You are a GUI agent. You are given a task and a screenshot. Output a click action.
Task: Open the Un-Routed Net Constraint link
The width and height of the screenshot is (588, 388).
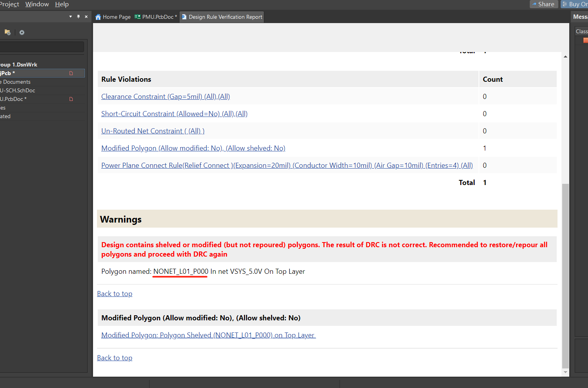click(x=153, y=131)
